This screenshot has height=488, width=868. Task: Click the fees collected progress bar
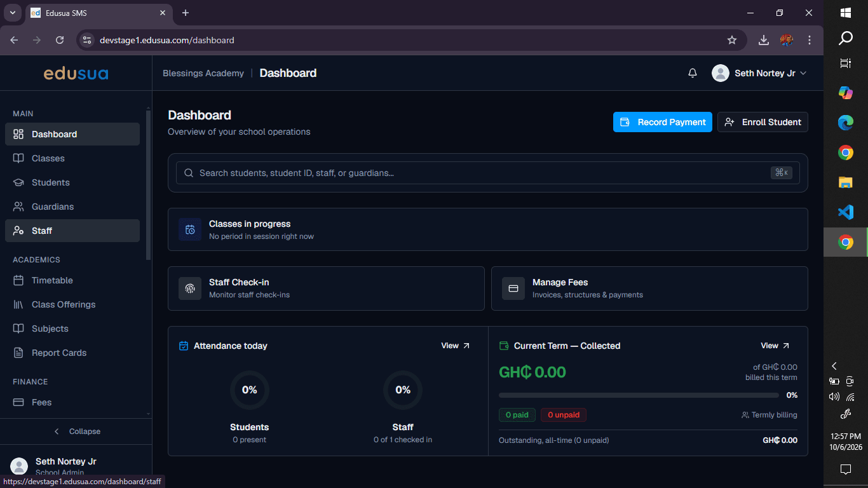[640, 395]
